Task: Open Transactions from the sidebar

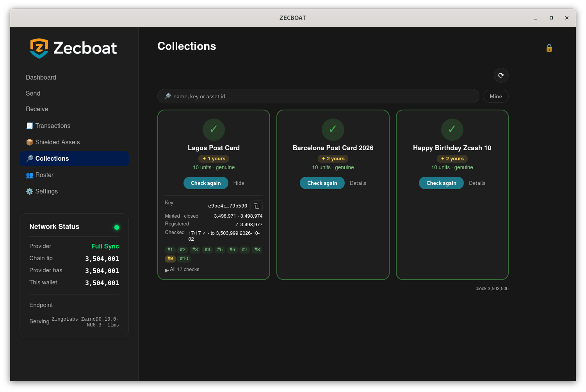Action: pyautogui.click(x=74, y=126)
